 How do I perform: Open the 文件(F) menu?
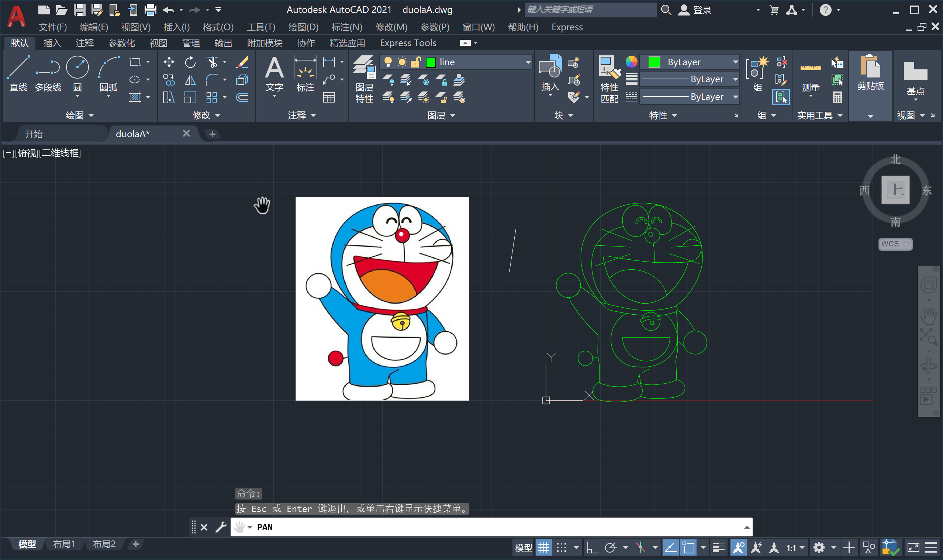[x=52, y=27]
